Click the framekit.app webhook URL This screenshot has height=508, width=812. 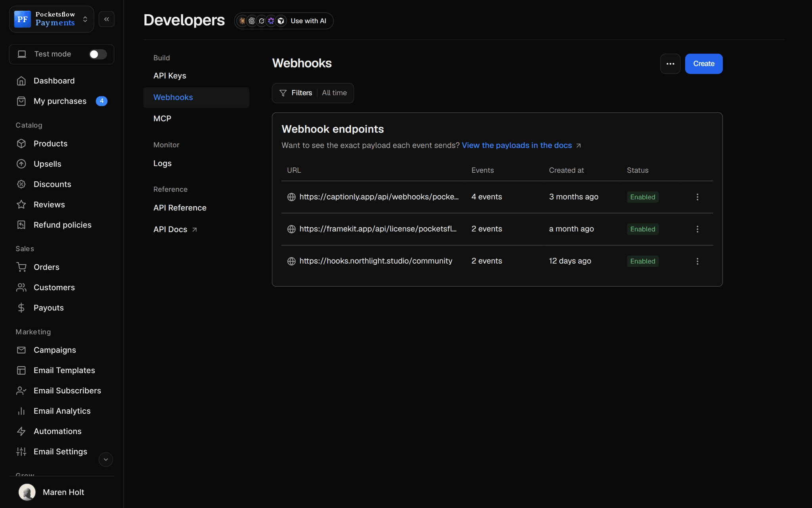378,229
